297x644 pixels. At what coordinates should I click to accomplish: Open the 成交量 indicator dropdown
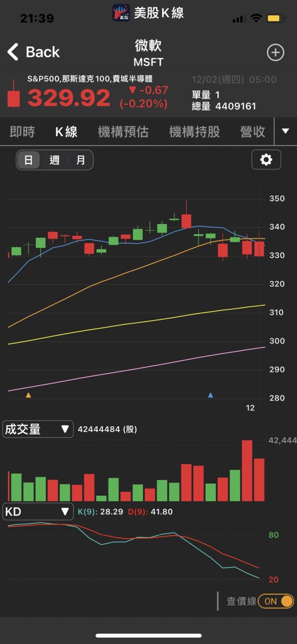(x=38, y=429)
